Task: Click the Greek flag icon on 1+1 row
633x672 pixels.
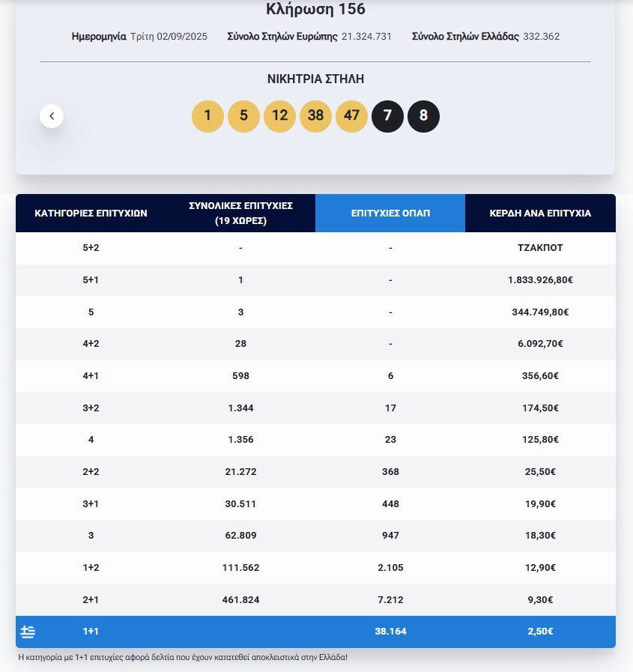Action: coord(28,632)
